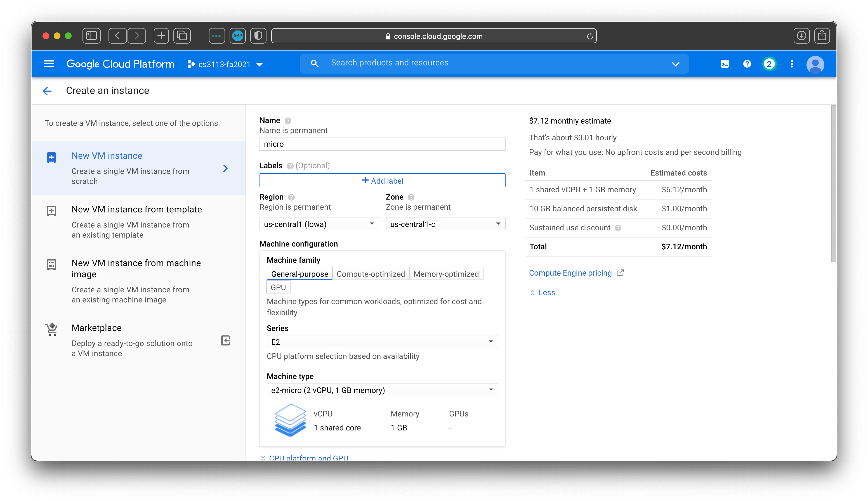Screen dimensions: 868x502
Task: Open the cs3113-fa2021 project selector
Action: (225, 64)
